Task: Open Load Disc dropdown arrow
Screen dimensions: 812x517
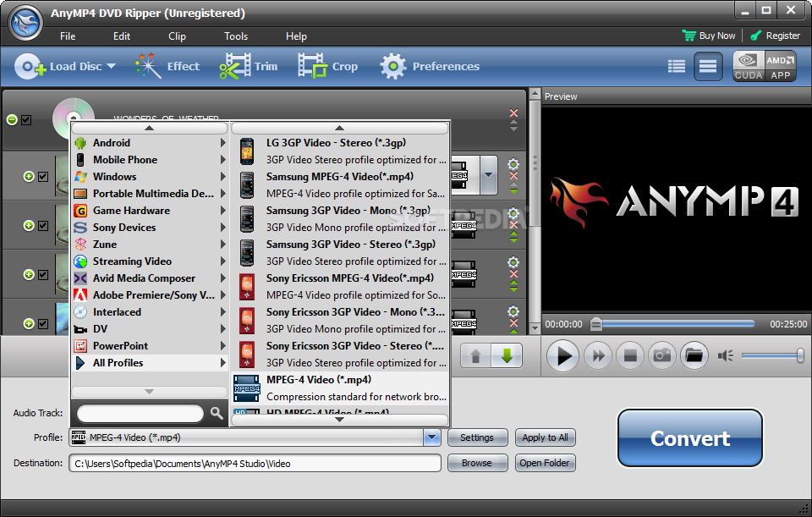Action: (x=111, y=66)
